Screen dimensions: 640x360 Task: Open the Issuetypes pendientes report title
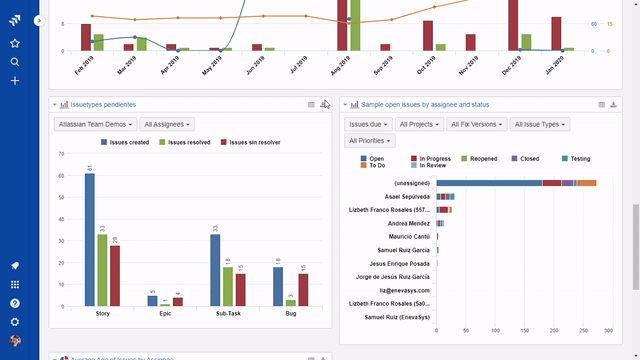click(x=103, y=104)
